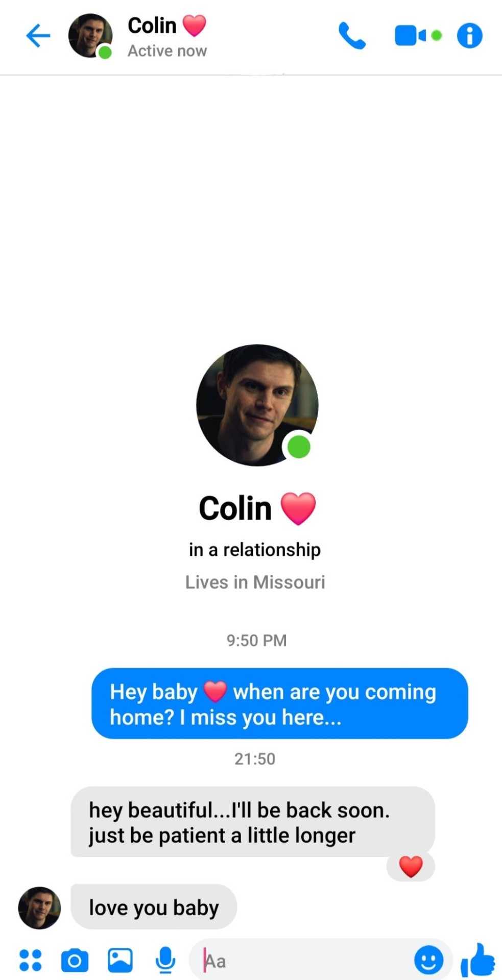Open the camera icon
Image resolution: width=502 pixels, height=980 pixels.
click(75, 961)
